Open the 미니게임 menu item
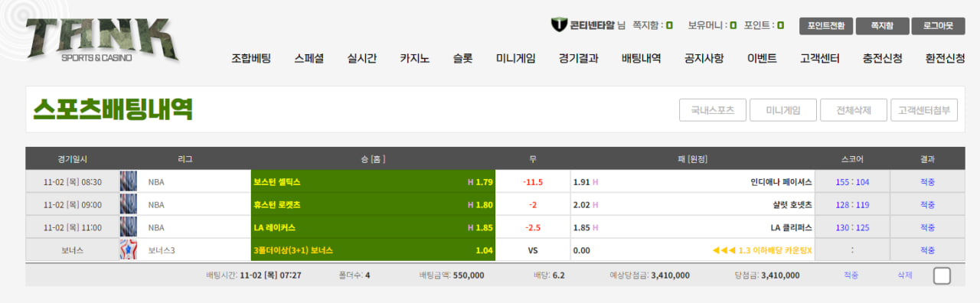 pyautogui.click(x=515, y=58)
